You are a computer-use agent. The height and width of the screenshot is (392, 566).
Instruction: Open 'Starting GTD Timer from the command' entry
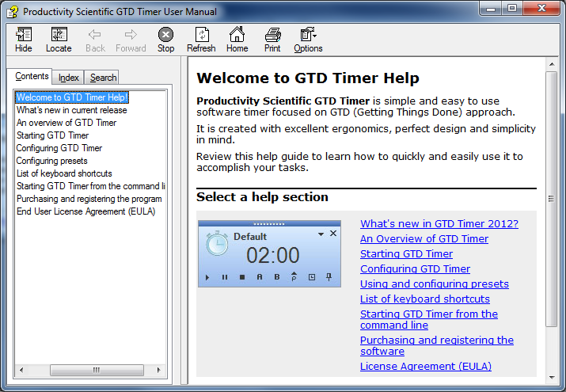[90, 186]
